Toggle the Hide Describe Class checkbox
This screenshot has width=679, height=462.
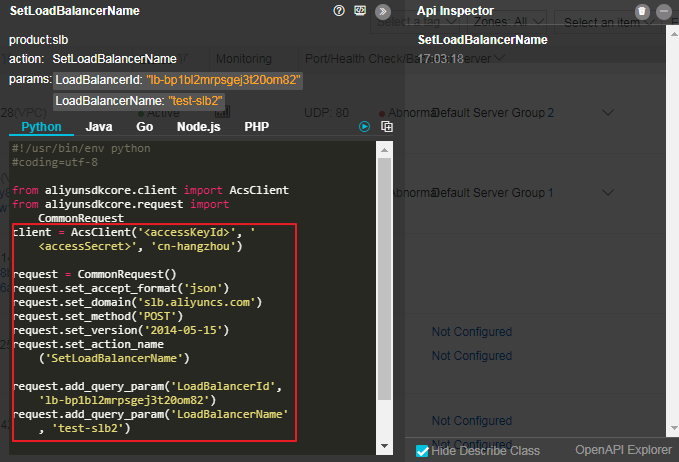422,451
